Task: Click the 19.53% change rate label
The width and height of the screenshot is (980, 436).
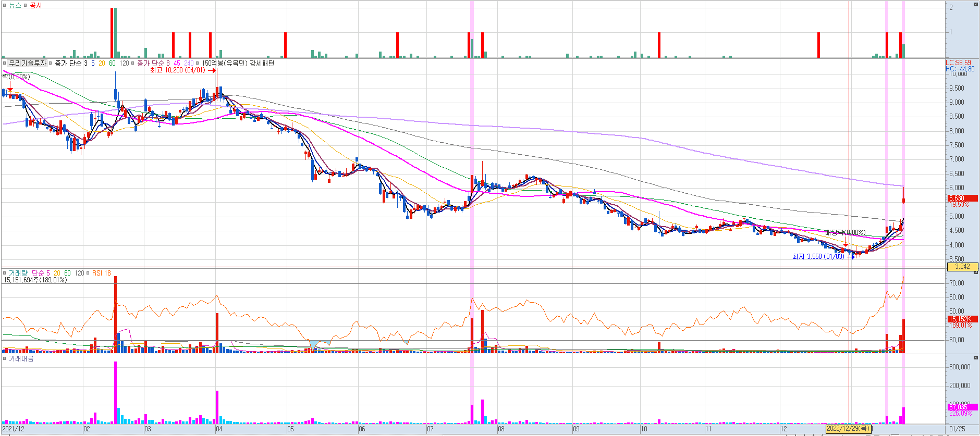Action: coord(959,204)
